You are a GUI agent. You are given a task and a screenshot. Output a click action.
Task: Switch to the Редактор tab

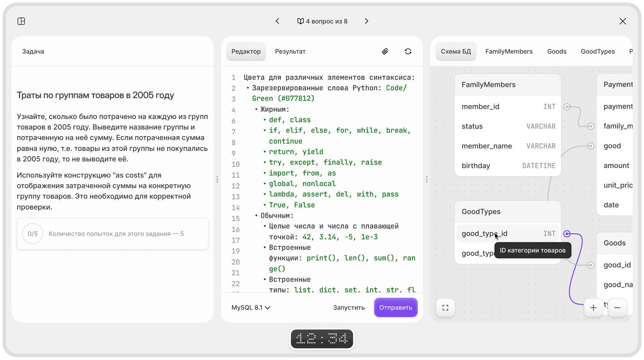pyautogui.click(x=246, y=51)
